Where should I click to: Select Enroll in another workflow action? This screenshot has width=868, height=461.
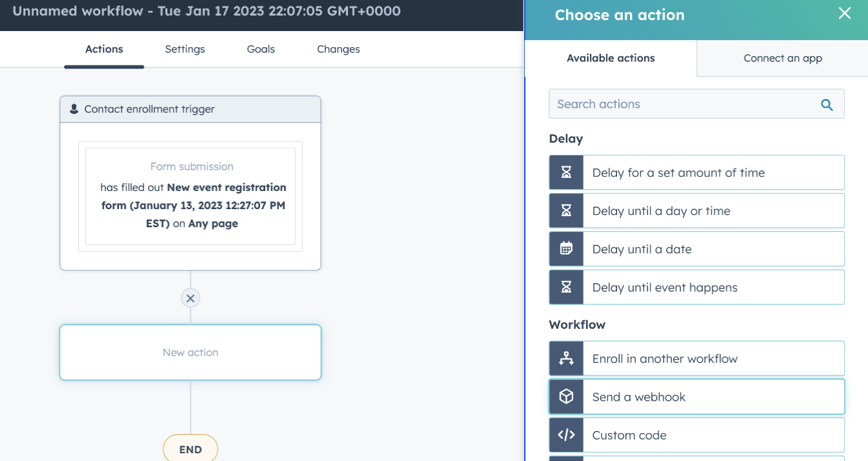pyautogui.click(x=697, y=358)
